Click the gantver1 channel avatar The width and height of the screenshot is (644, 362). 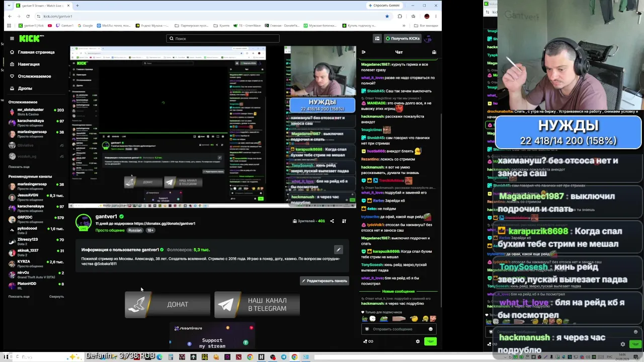[x=83, y=222]
